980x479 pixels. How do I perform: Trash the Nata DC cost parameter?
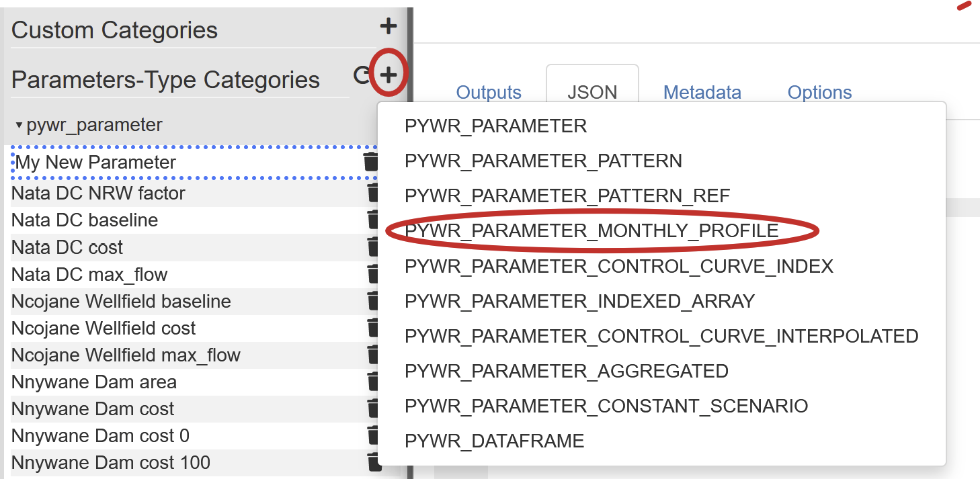[373, 247]
